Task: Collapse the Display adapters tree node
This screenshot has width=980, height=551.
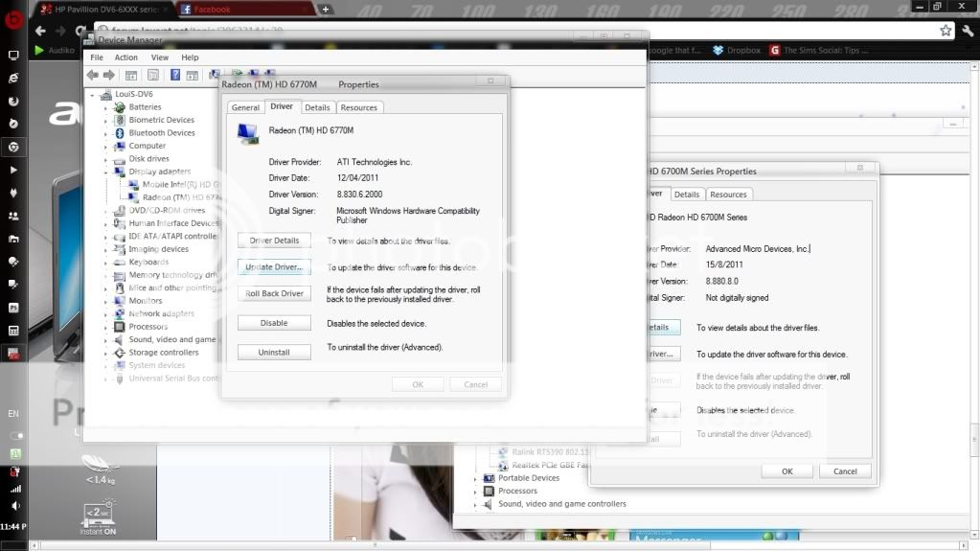Action: pos(106,172)
